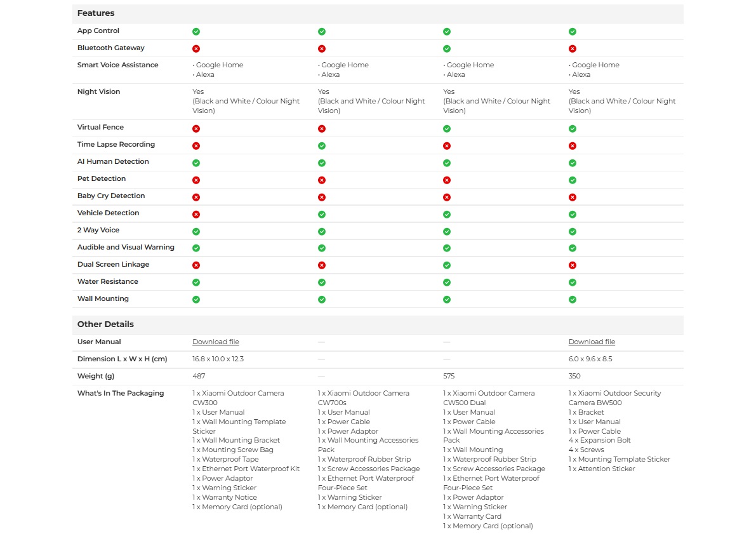
Task: Click first-column red cross in Baby Cry Detection row
Action: coord(196,197)
